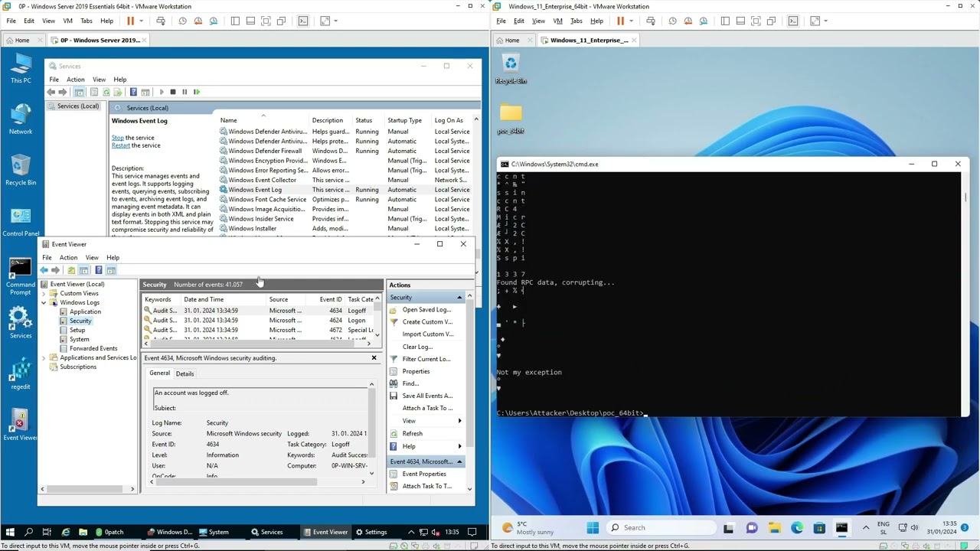Open console view icon in left VMware

pos(303,21)
